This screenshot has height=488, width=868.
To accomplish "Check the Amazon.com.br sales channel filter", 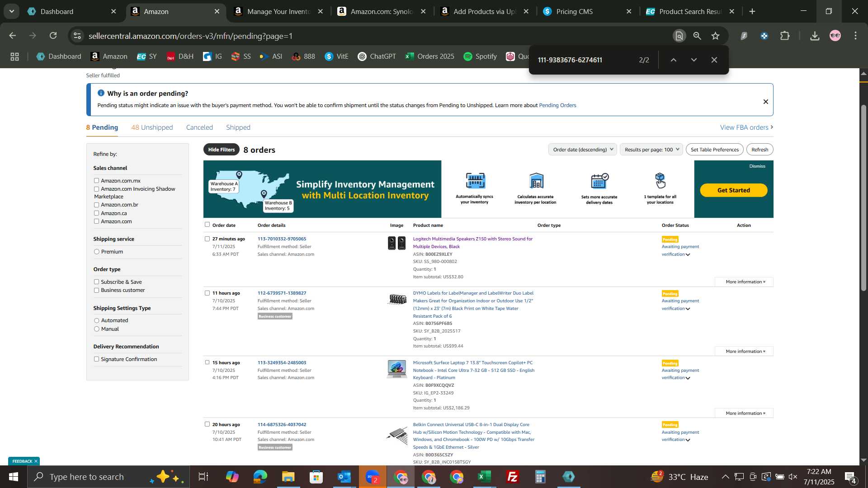I will [96, 205].
